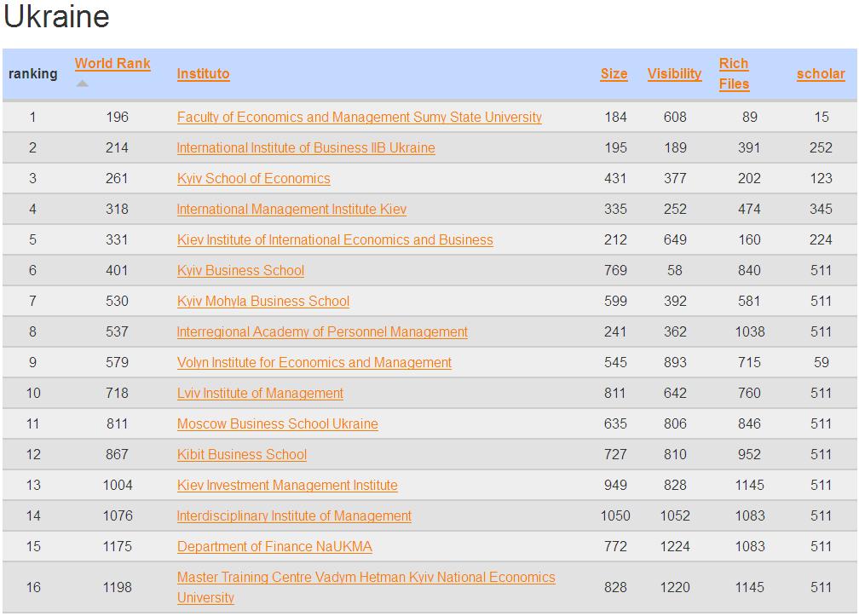Click rich files value 952
Viewport: 859px width, 616px height.
(x=749, y=454)
